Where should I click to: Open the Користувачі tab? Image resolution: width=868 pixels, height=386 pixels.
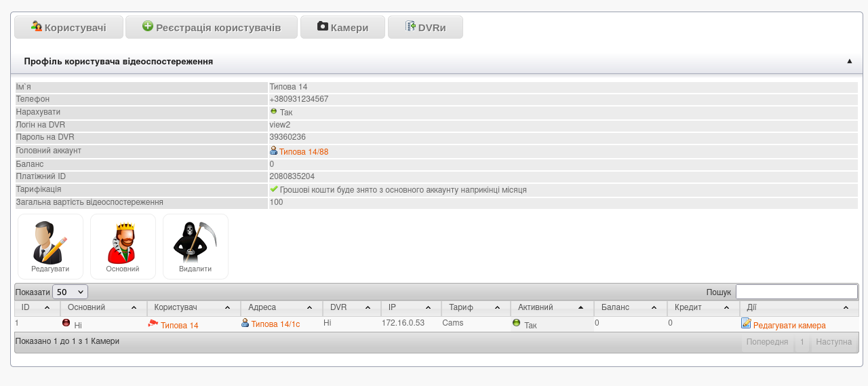tap(69, 28)
